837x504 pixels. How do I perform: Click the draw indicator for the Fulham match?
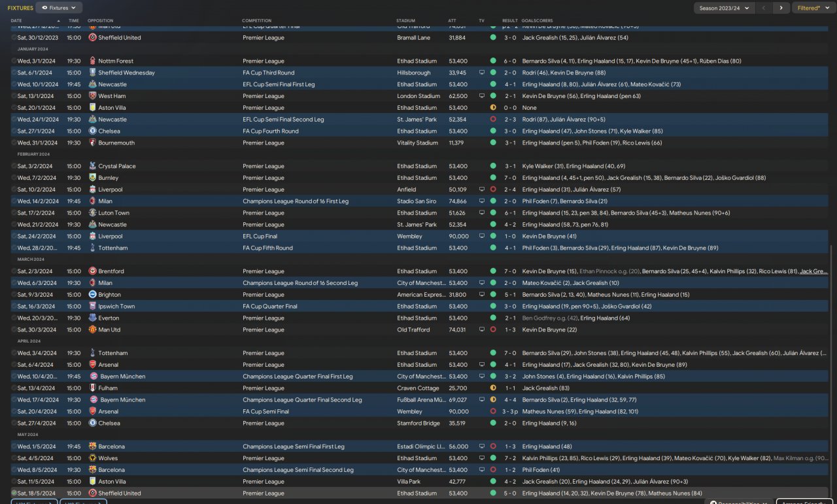tap(493, 388)
